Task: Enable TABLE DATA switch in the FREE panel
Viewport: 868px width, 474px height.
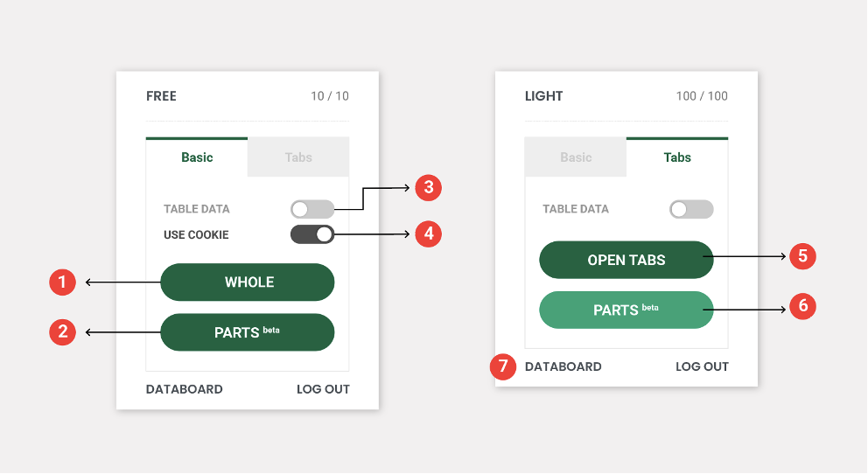Action: pyautogui.click(x=312, y=209)
